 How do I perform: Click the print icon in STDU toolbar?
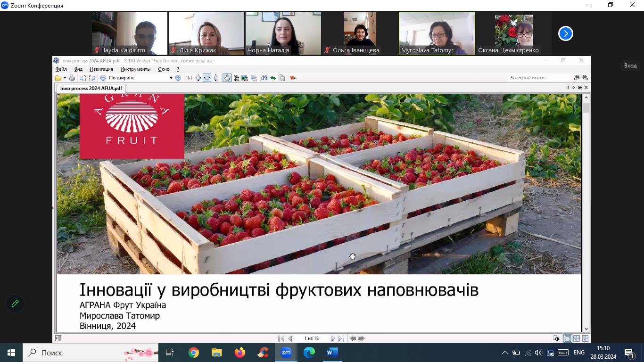pyautogui.click(x=72, y=78)
